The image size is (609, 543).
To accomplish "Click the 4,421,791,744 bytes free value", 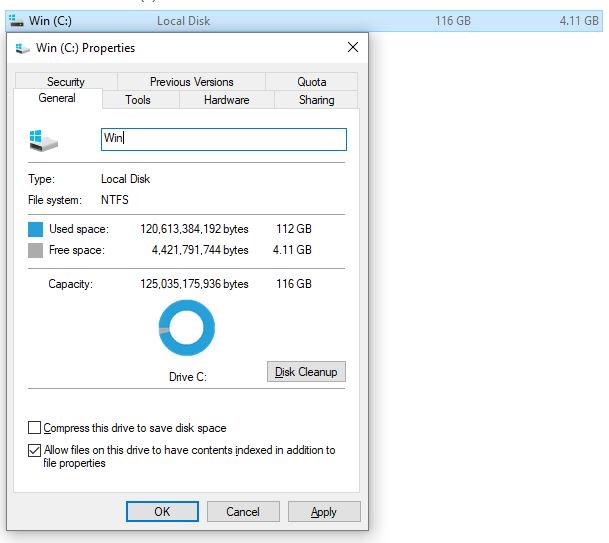I will (x=200, y=250).
